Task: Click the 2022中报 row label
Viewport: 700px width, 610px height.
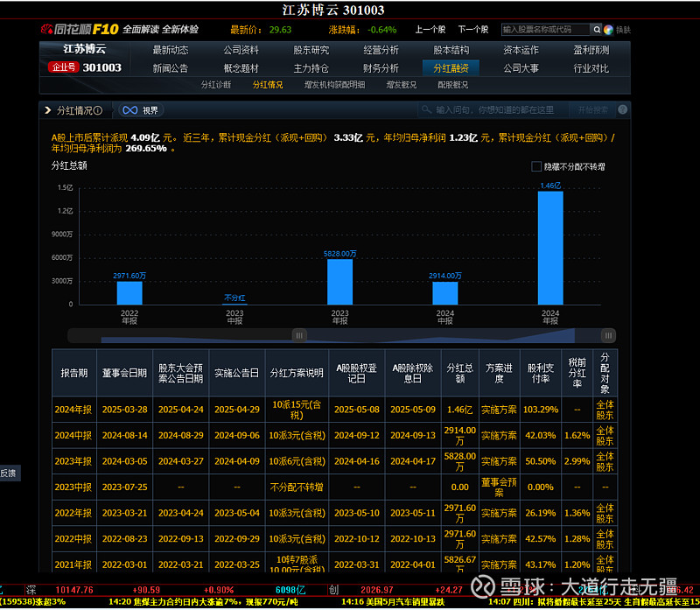Action: (73, 539)
